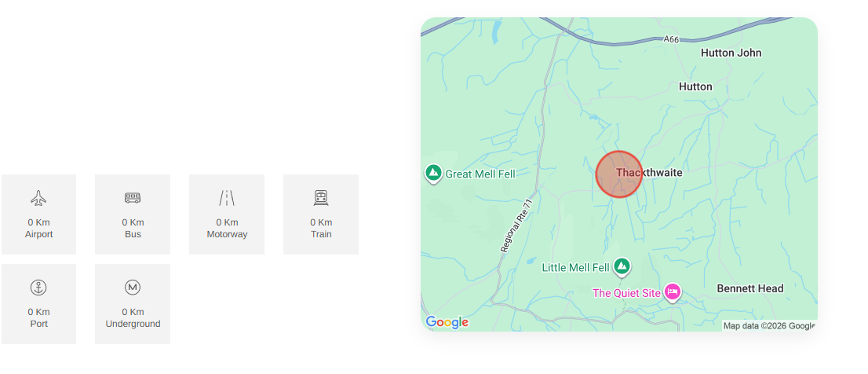Select the 0 Km Underground tile label
Viewport: 868px width, 374px height.
(133, 318)
